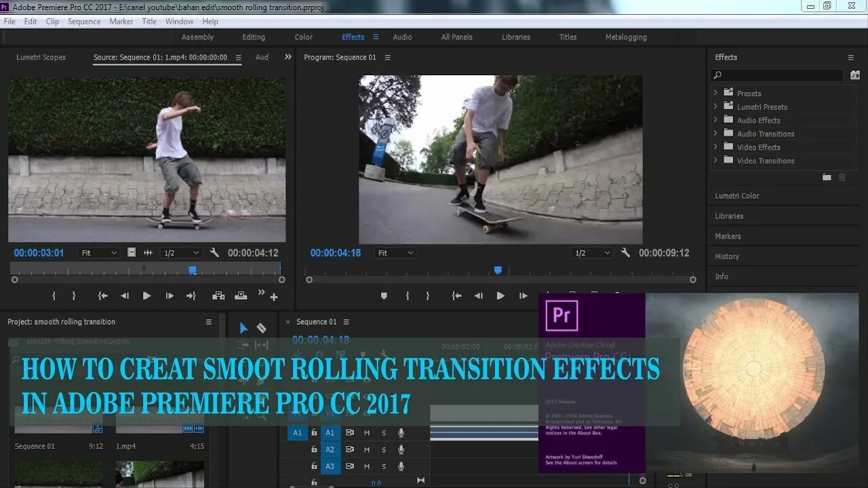Switch to the Lumetri Scopes tab
The image size is (868, 488).
tap(41, 58)
